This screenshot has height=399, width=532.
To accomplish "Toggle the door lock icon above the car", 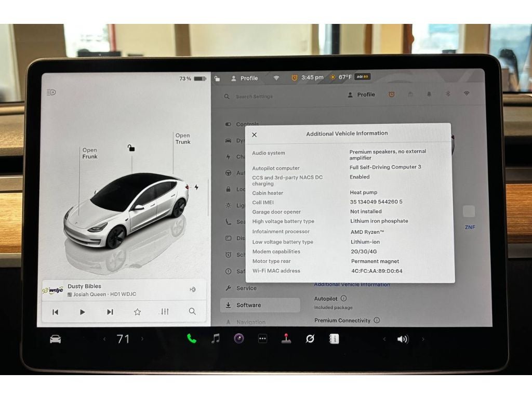I will (131, 148).
